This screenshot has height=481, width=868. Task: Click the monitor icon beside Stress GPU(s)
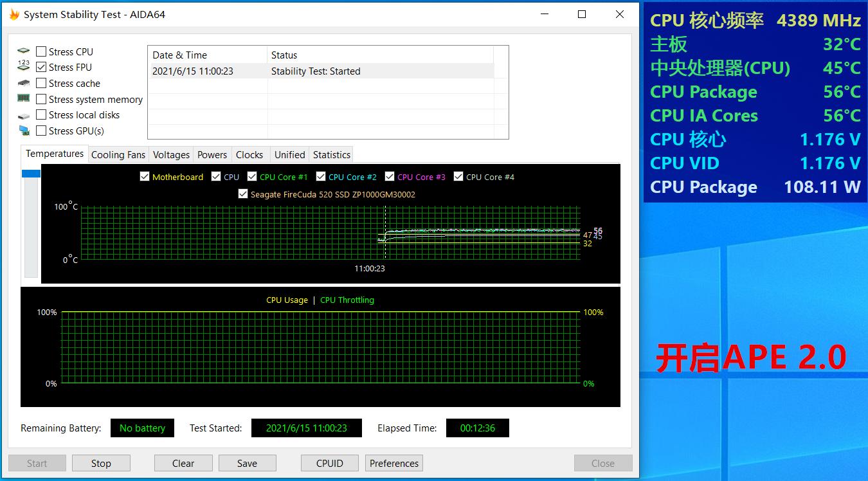(x=24, y=131)
